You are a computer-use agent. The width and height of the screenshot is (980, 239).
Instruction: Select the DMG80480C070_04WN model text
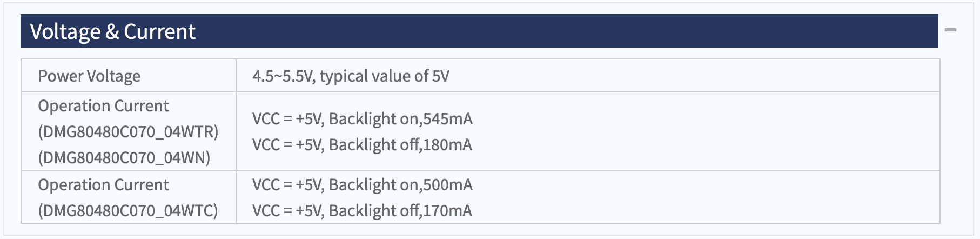pos(124,158)
